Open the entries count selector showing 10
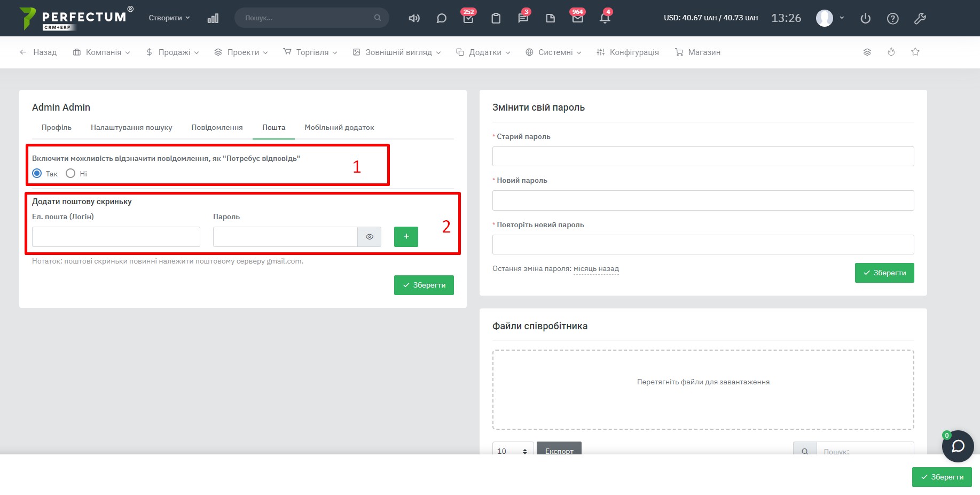 pos(512,451)
